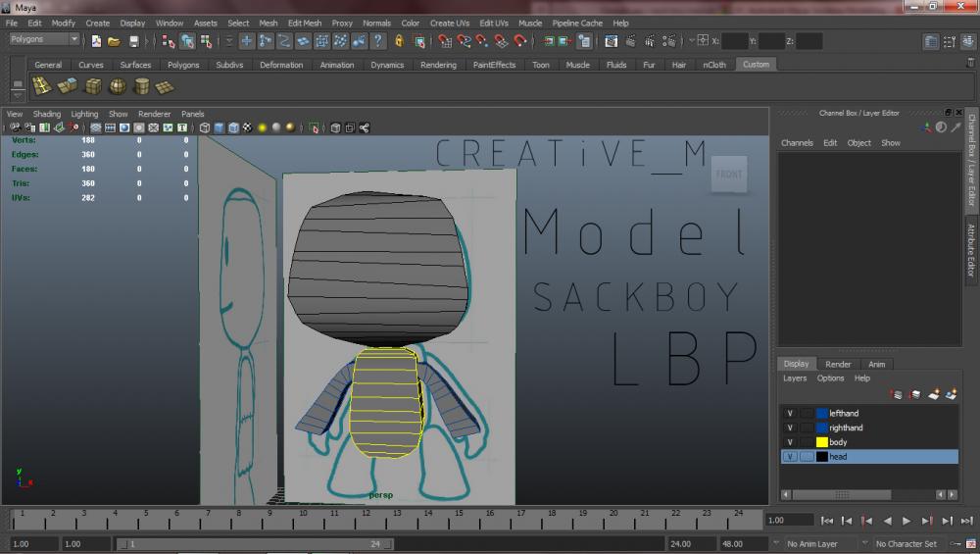Viewport: 980px width, 554px height.
Task: Click the black head layer color swatch
Action: point(822,457)
